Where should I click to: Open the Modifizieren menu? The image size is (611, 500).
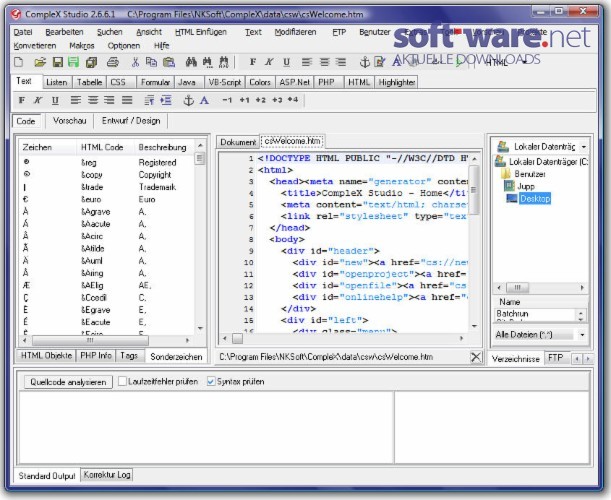[x=295, y=32]
